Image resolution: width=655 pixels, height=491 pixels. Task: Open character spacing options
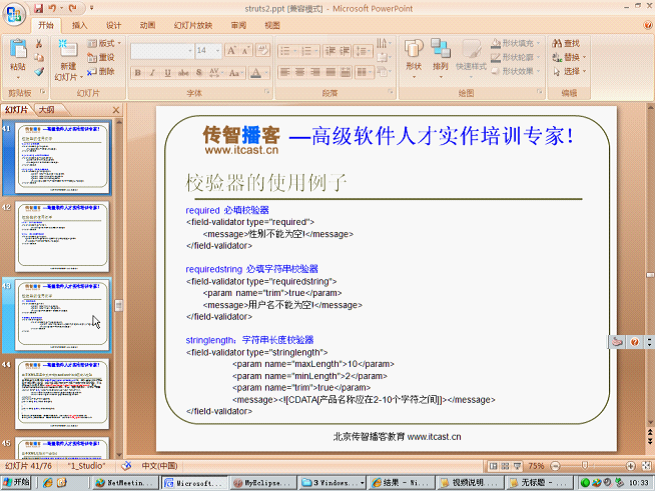(215, 73)
